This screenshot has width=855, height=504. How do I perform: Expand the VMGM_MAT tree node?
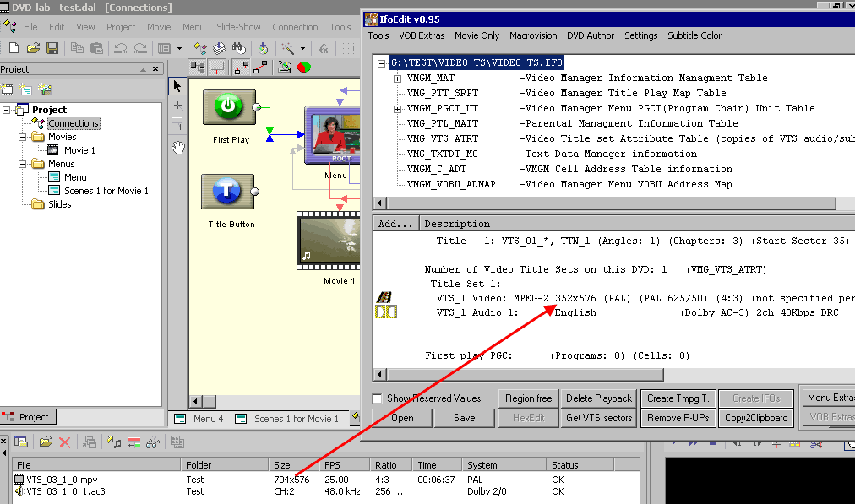point(397,79)
